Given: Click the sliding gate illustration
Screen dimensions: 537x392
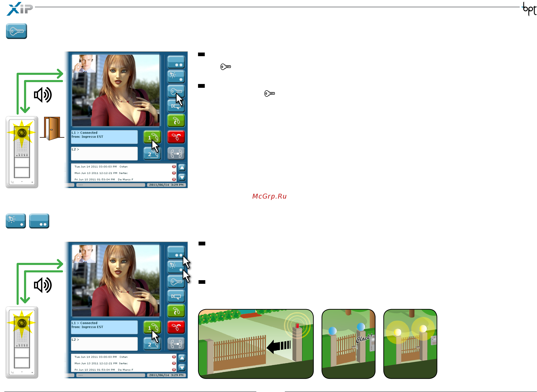Looking at the screenshot, I should [x=256, y=344].
